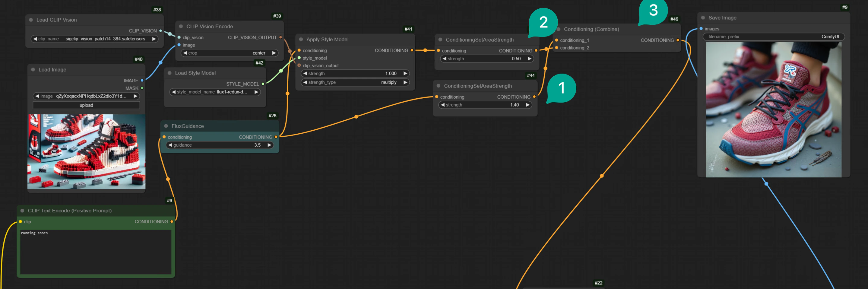This screenshot has width=868, height=289.
Task: Click the style_model input dot on Apply Style Model
Action: (299, 58)
